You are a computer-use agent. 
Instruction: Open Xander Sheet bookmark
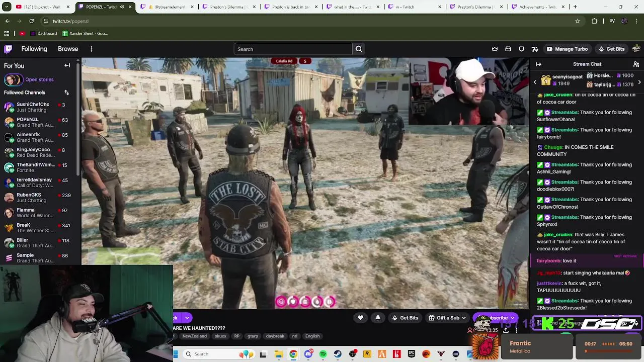pos(85,33)
